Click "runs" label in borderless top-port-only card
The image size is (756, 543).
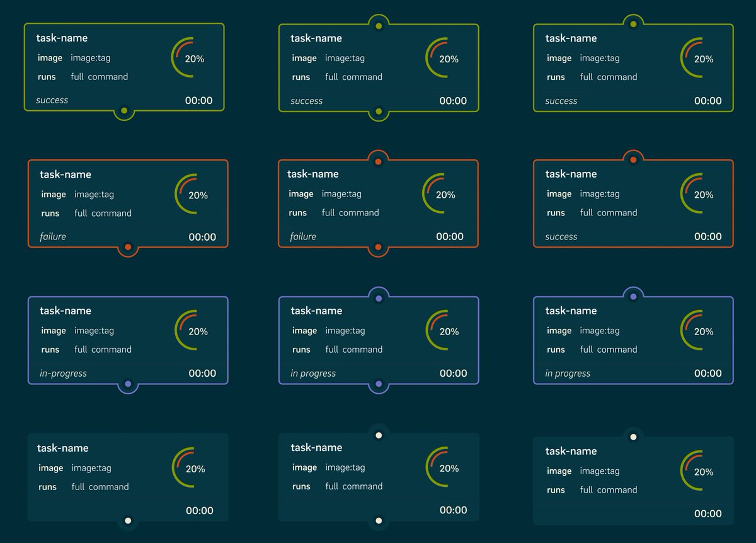[x=556, y=490]
